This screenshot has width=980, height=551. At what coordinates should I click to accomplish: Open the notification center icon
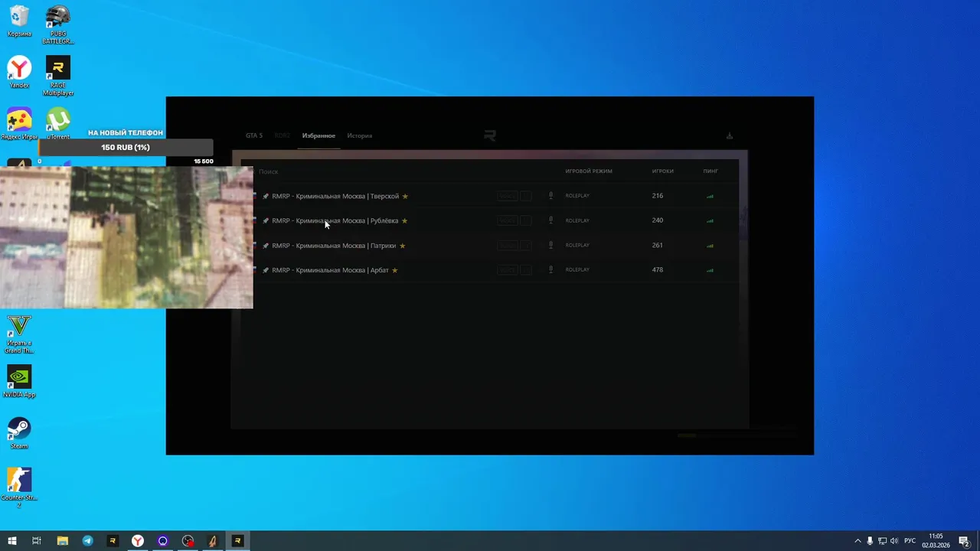coord(965,541)
